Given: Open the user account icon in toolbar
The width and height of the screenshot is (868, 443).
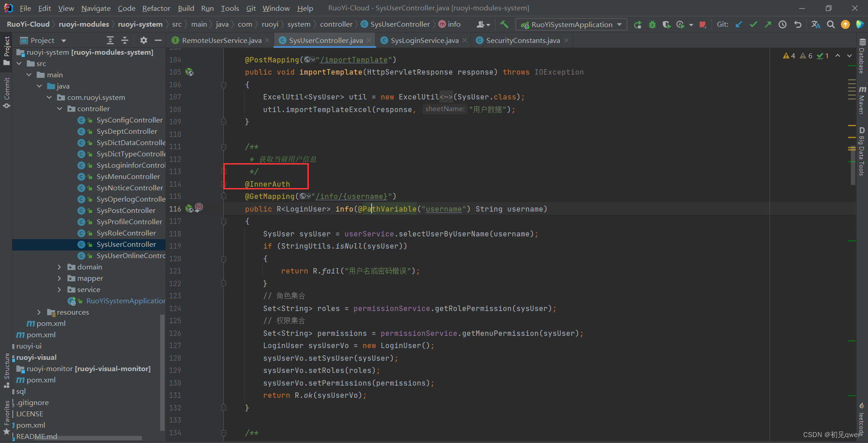Looking at the screenshot, I should (x=483, y=24).
